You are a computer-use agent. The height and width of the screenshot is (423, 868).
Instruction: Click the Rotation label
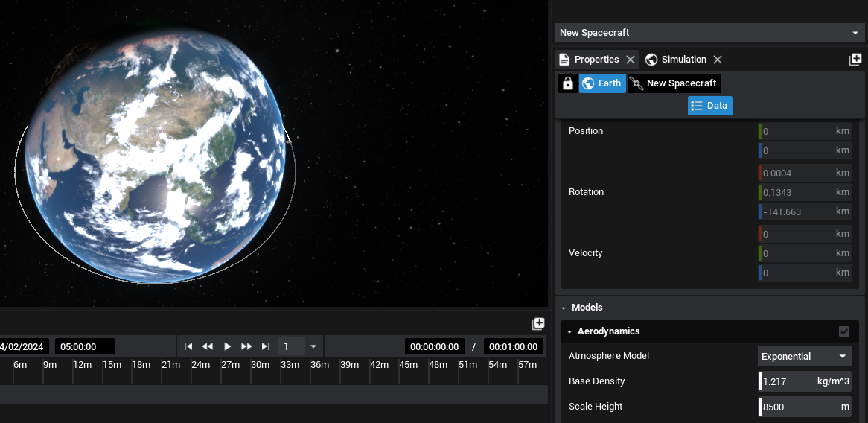pos(586,192)
